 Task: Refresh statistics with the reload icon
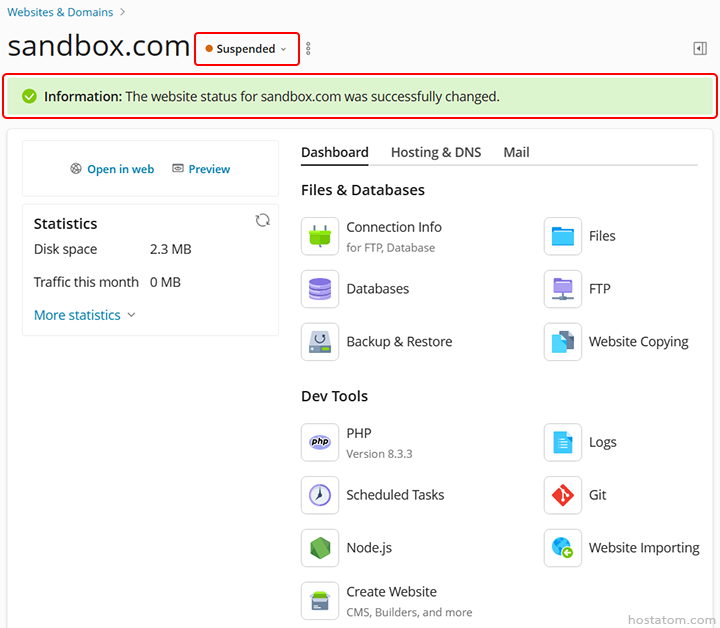[x=263, y=220]
